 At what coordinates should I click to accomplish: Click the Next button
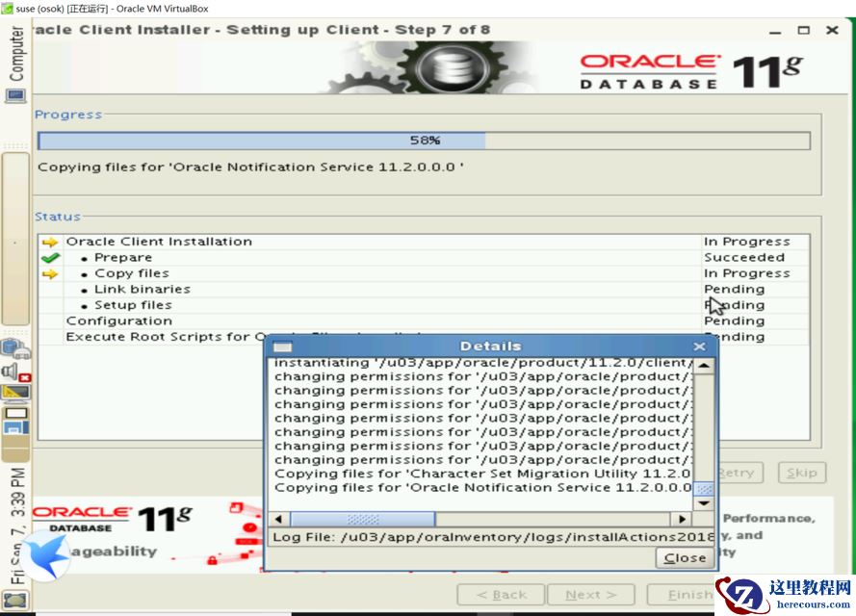point(590,595)
